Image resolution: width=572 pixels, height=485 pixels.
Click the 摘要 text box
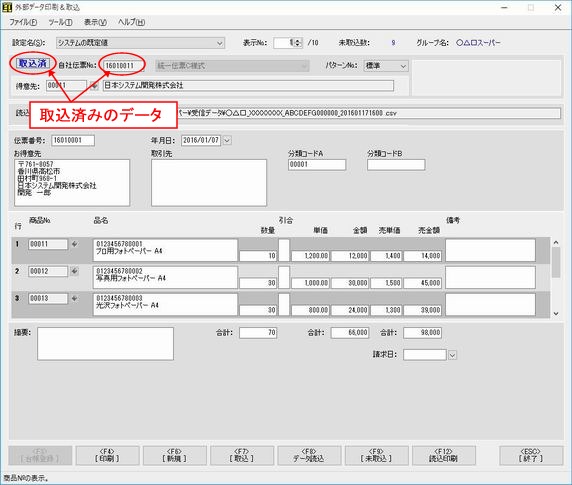105,344
